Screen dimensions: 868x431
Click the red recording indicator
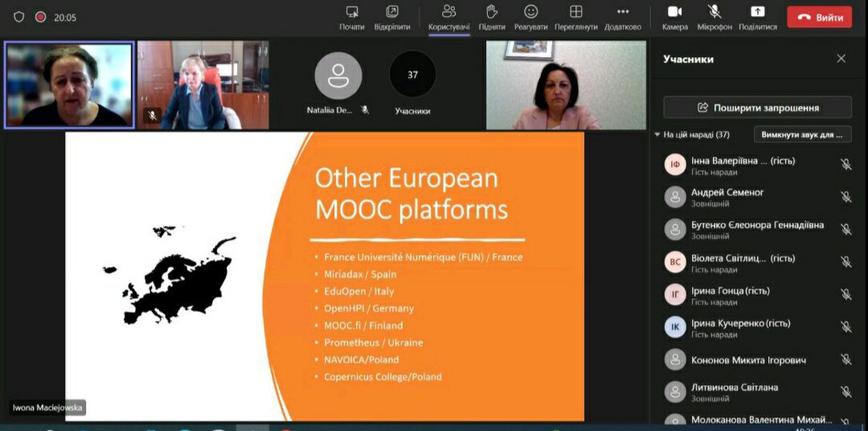click(40, 17)
